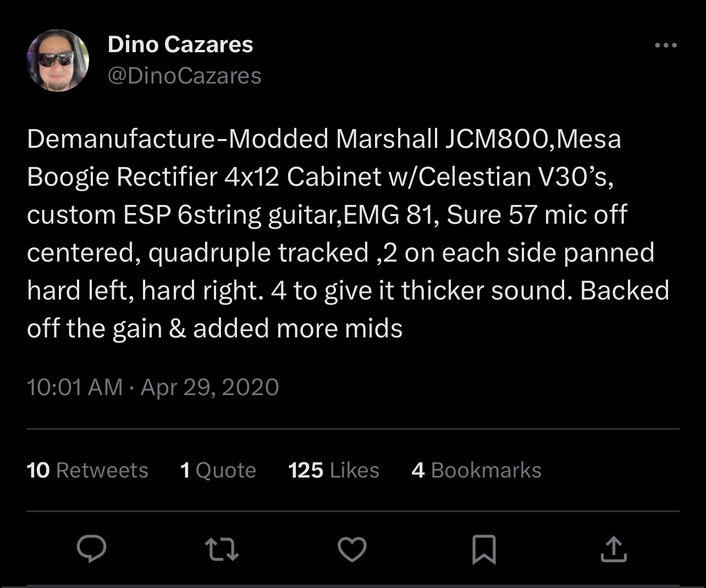The width and height of the screenshot is (706, 588).
Task: Click the Apr 29, 2020 date
Action: point(209,387)
